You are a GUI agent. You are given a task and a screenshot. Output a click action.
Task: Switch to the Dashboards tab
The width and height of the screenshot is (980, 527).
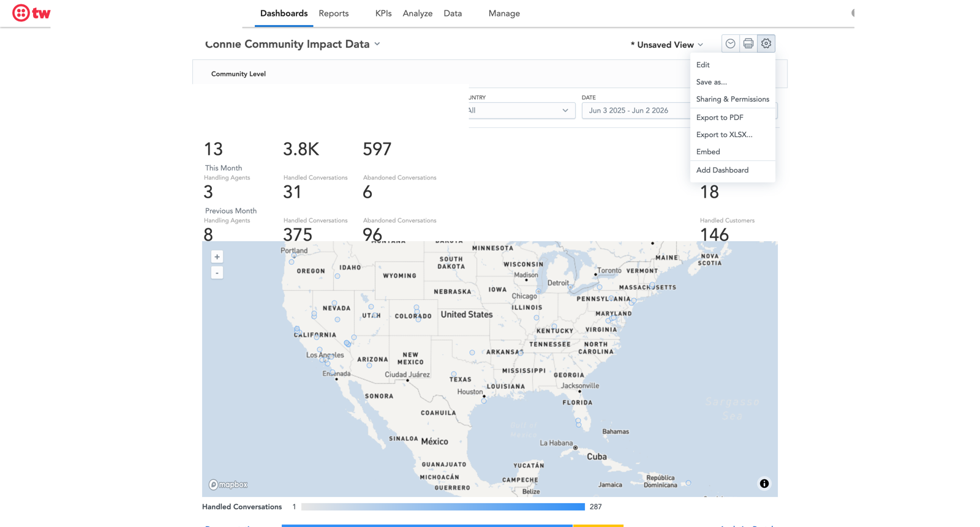[284, 13]
